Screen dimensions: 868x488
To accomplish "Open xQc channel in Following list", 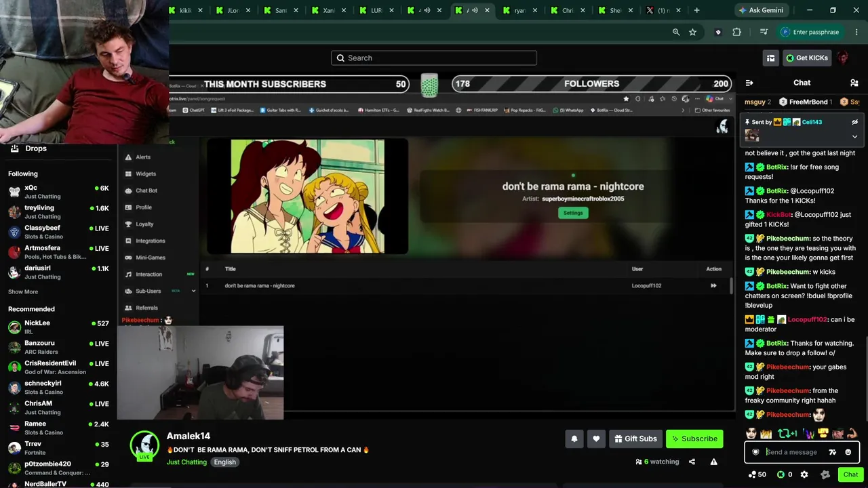I will [x=58, y=192].
